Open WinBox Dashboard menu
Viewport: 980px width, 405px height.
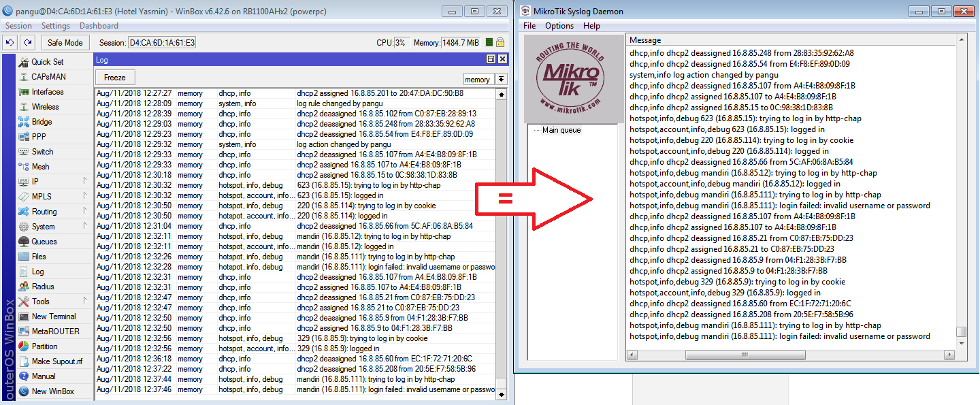point(99,26)
